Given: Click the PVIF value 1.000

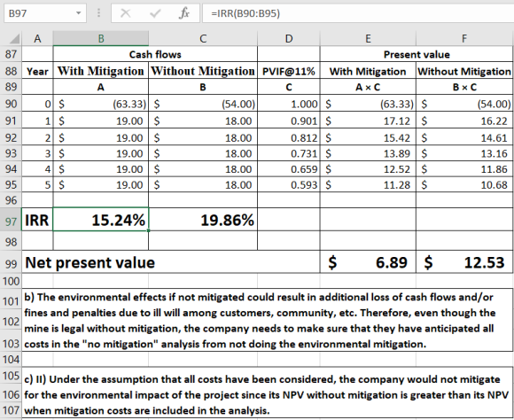Looking at the screenshot, I should (289, 104).
